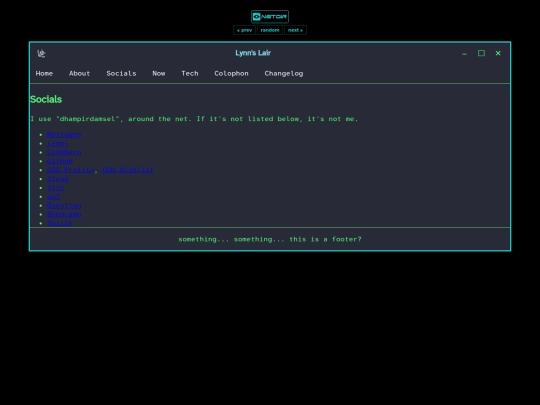
Task: Click the Lynn's Lair window logo icon
Action: click(41, 53)
